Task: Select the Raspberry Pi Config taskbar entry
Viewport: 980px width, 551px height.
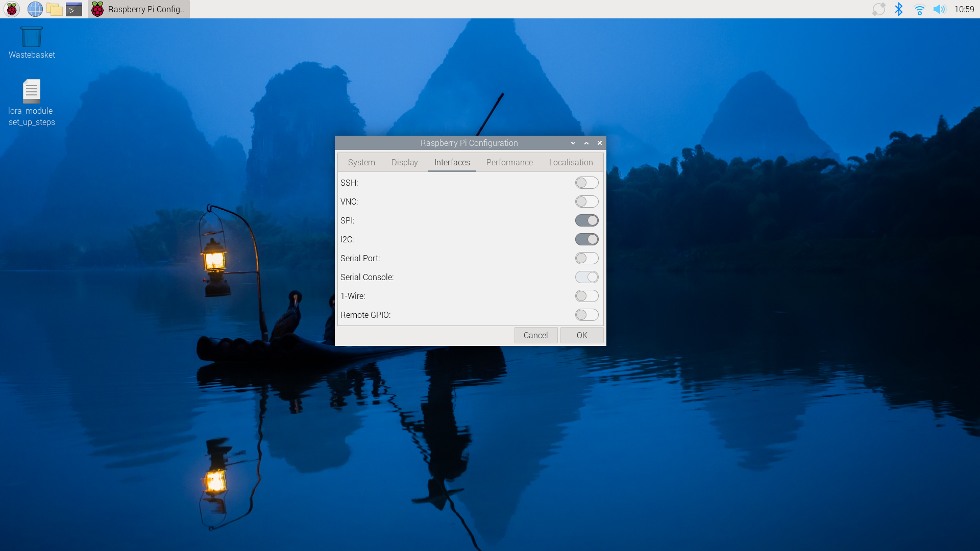Action: 139,9
